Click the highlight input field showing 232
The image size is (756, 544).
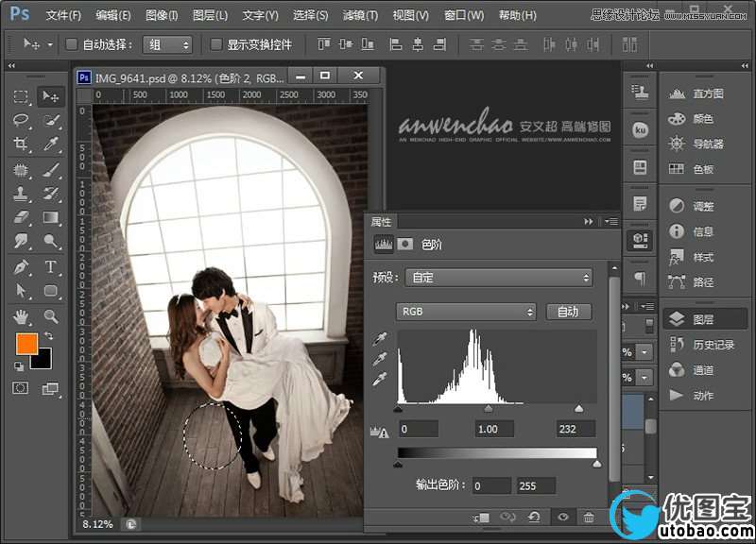[x=576, y=429]
